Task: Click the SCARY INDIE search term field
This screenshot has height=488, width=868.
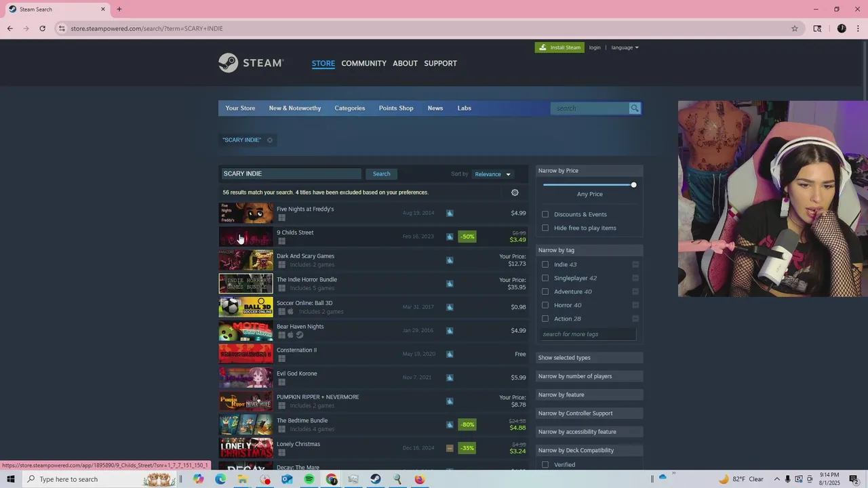Action: tap(291, 174)
